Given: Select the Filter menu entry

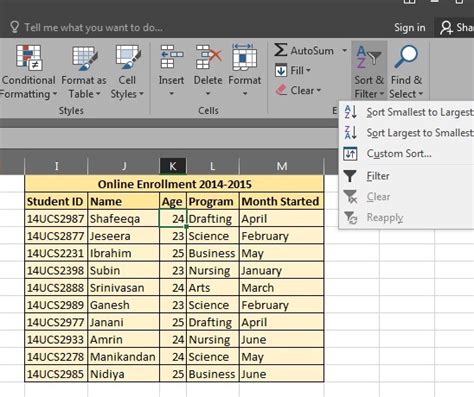Looking at the screenshot, I should point(407,176).
